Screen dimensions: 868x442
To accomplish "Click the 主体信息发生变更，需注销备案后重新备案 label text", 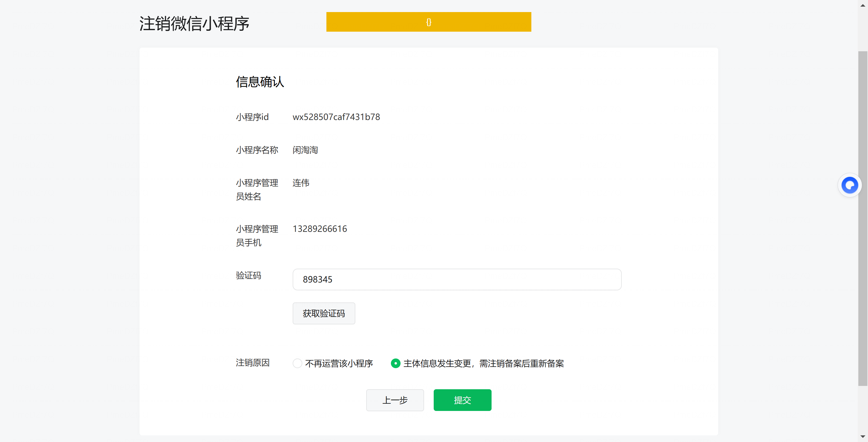I will click(x=483, y=363).
